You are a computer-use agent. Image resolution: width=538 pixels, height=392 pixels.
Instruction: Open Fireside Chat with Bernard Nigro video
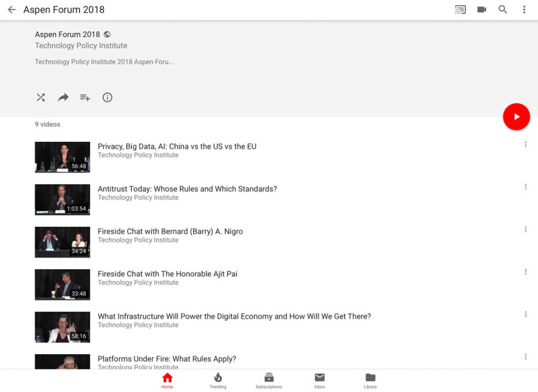point(170,231)
